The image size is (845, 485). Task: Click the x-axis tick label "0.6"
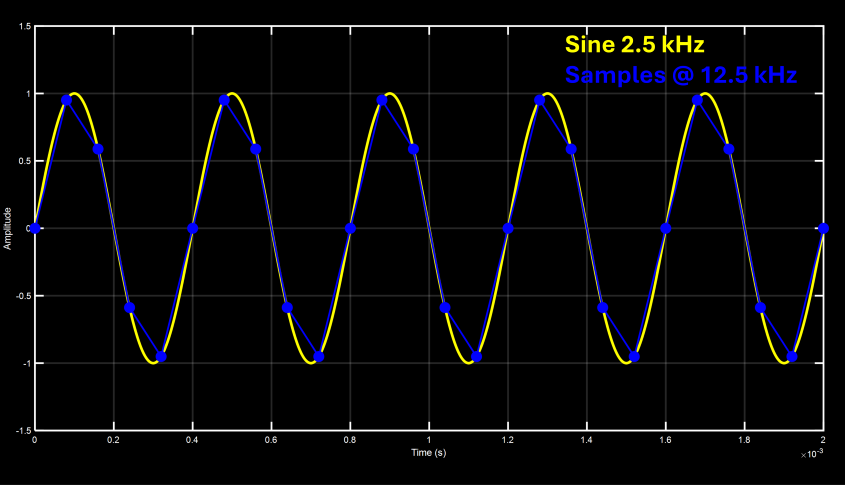271,440
